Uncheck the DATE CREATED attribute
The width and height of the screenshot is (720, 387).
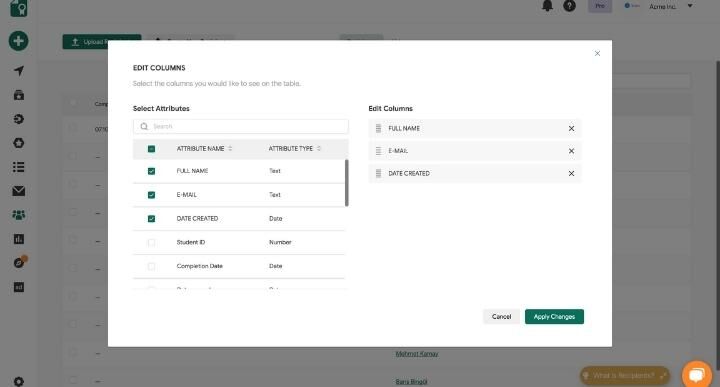coord(151,219)
